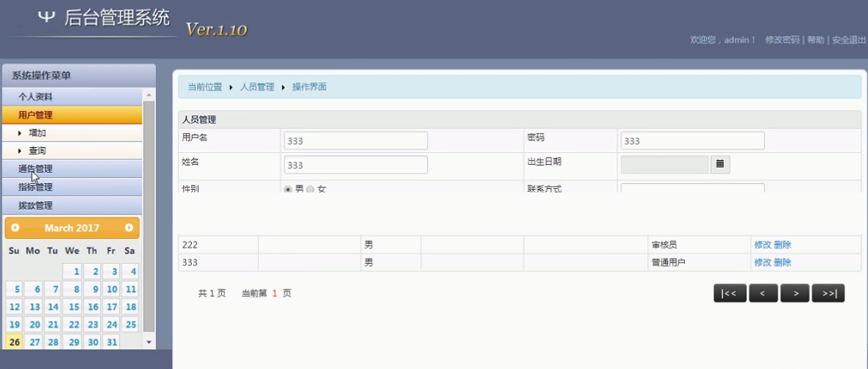Select March 4 in calendar

pos(130,271)
